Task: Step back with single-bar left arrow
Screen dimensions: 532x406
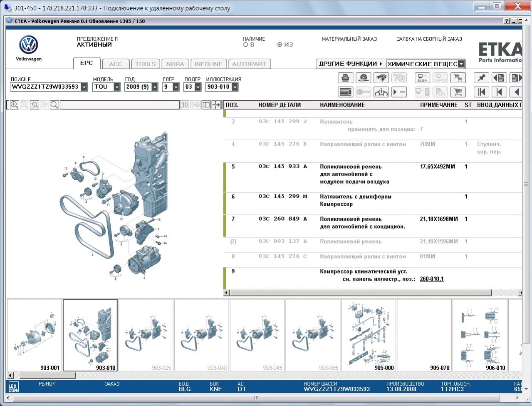Action: (x=499, y=92)
